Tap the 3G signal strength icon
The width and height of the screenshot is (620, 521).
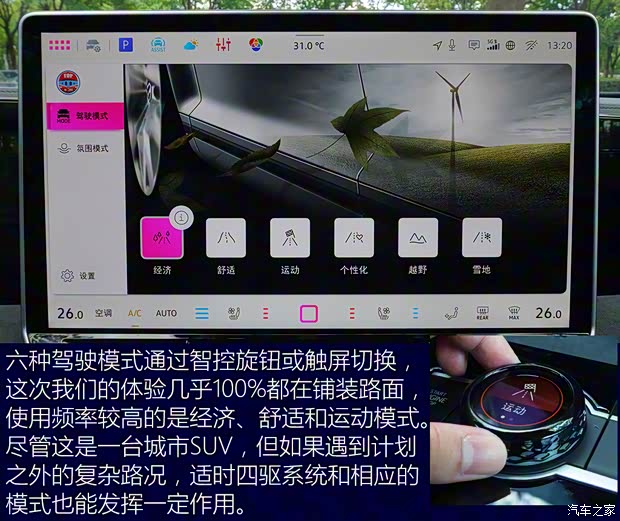493,45
